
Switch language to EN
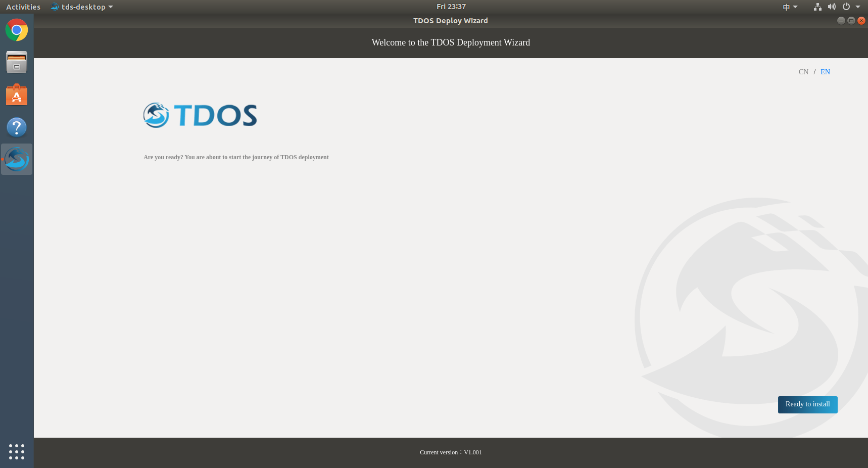click(x=825, y=72)
